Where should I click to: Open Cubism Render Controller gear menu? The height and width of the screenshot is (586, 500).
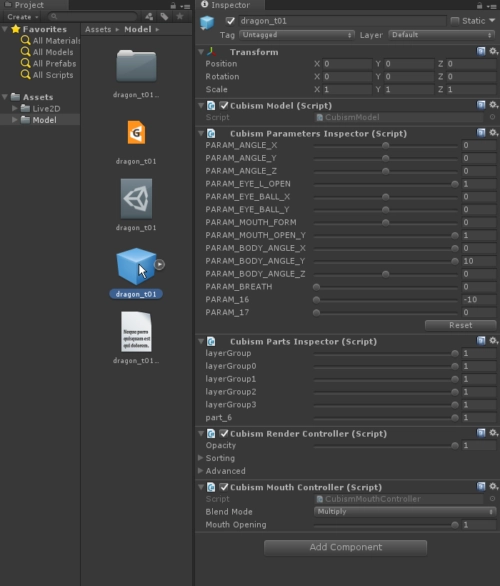coord(493,433)
